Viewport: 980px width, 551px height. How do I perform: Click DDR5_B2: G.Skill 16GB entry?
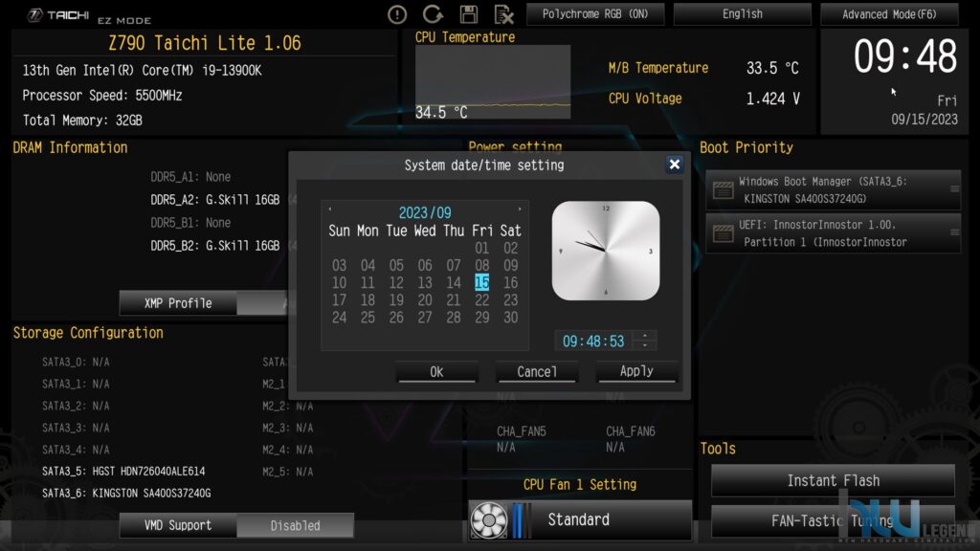tap(215, 246)
